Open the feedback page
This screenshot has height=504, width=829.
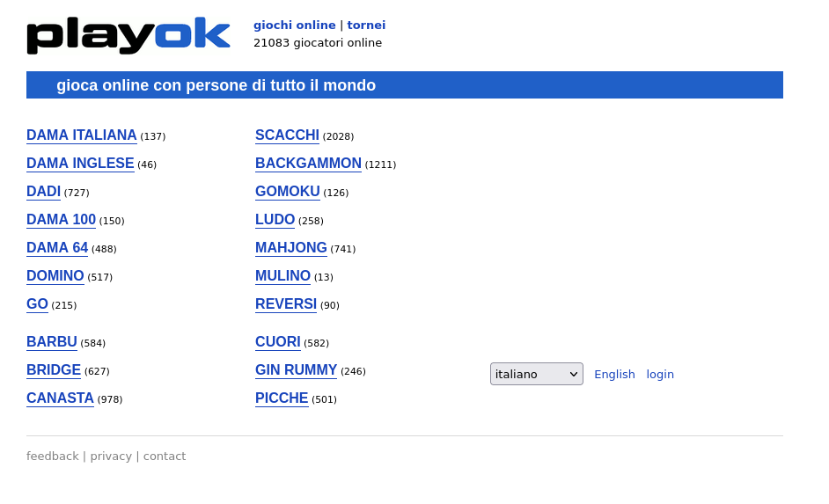click(53, 456)
